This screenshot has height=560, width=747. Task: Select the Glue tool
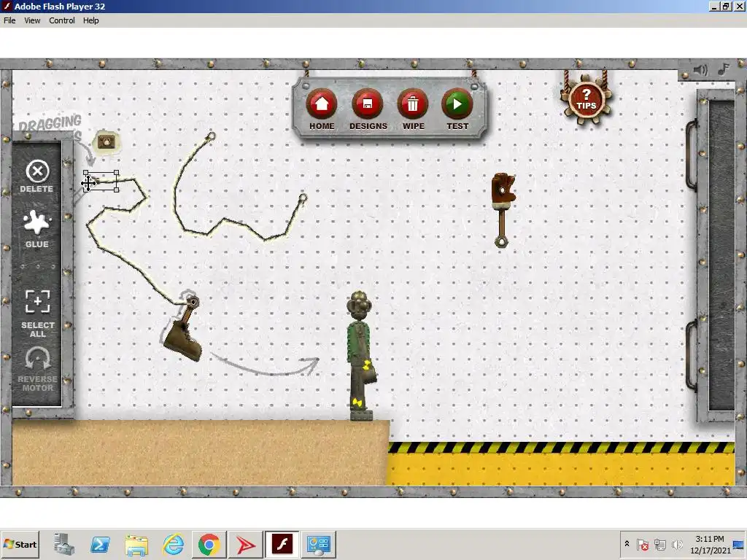[37, 230]
